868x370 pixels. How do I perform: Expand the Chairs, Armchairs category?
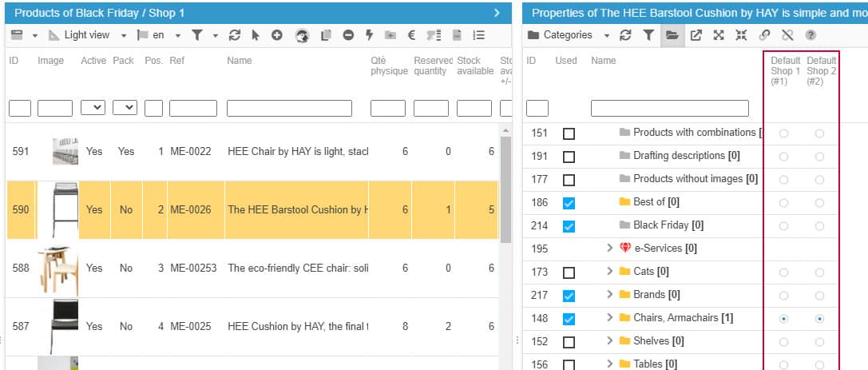tap(611, 318)
